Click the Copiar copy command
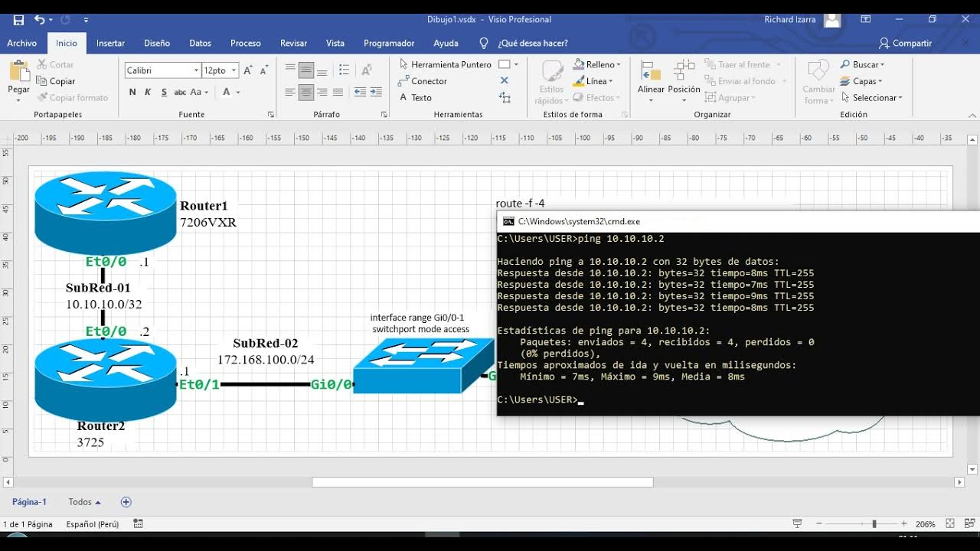980x551 pixels. coord(55,81)
